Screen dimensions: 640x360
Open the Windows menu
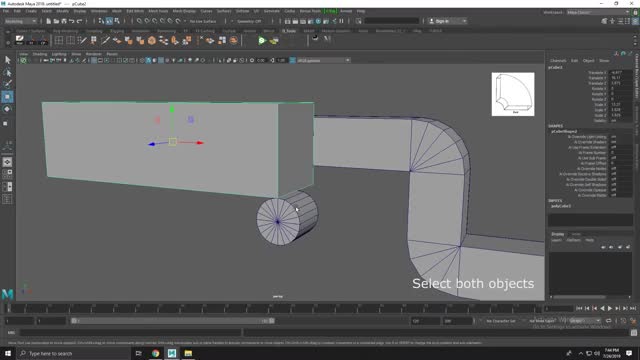coord(99,11)
